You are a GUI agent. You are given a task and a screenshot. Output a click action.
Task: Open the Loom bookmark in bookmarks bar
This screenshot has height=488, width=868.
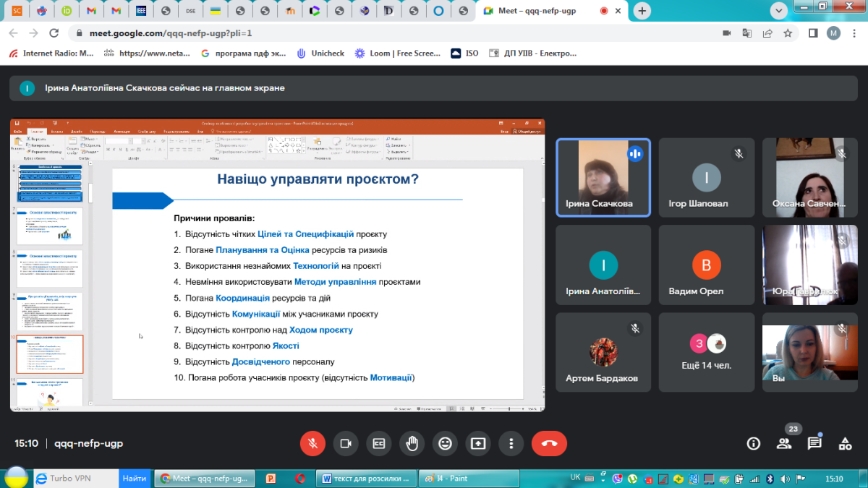tap(397, 53)
